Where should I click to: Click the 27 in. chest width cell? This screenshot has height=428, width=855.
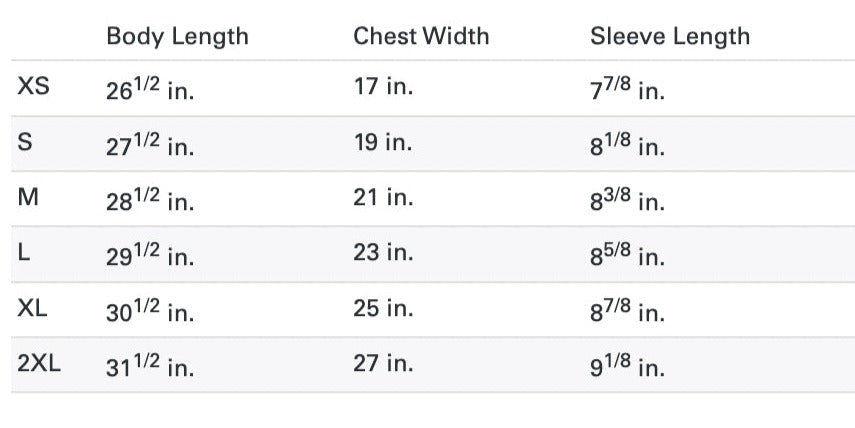tap(383, 364)
